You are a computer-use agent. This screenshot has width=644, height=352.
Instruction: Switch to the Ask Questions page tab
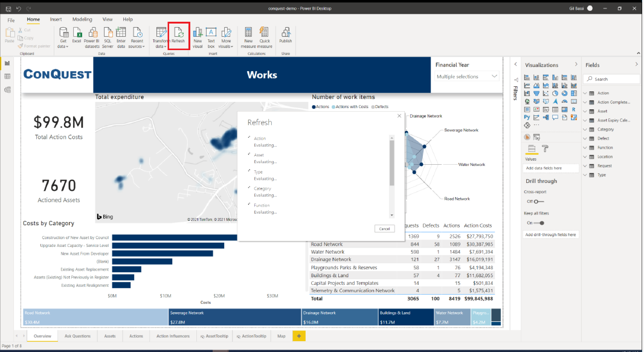point(77,336)
